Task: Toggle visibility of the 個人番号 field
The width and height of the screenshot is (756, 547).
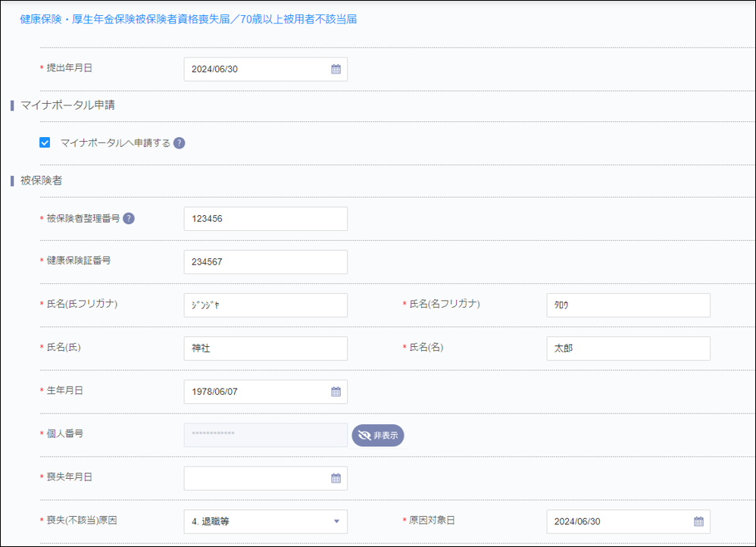Action: pyautogui.click(x=377, y=435)
